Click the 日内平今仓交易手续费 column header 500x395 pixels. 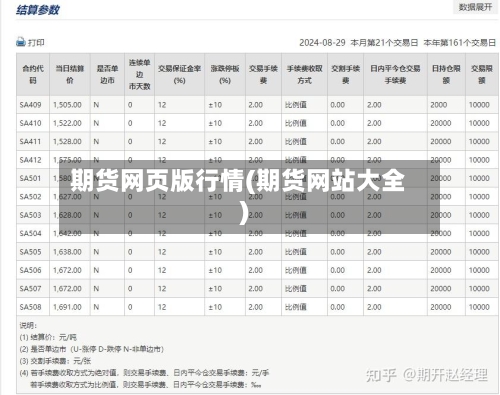tap(395, 74)
